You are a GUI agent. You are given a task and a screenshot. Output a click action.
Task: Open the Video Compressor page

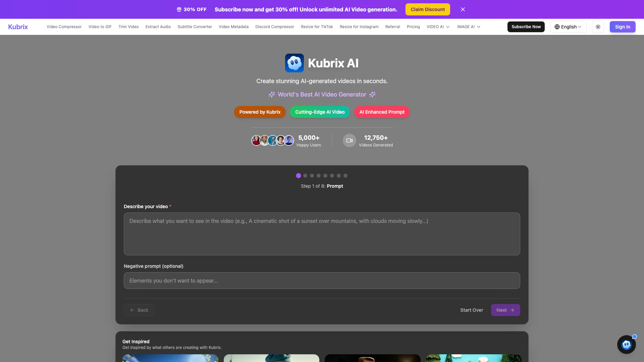click(x=64, y=27)
